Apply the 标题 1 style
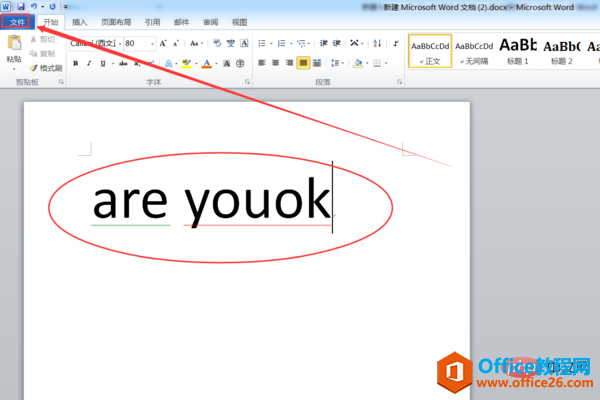Viewport: 600px width, 400px height. [x=518, y=51]
